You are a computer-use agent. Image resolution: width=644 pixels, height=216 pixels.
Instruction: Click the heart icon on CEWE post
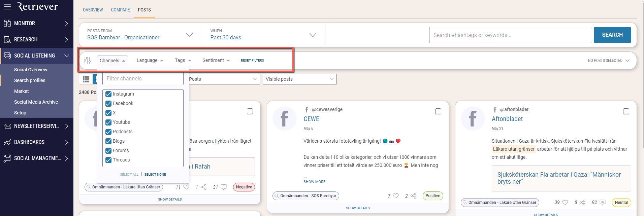[396, 195]
